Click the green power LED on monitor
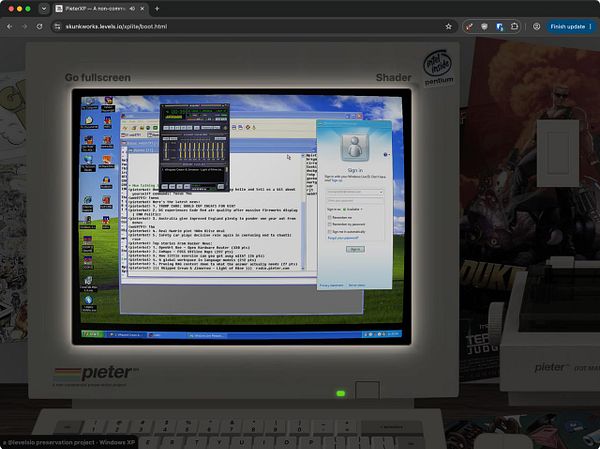Screen dimensions: 600x449 340,393
